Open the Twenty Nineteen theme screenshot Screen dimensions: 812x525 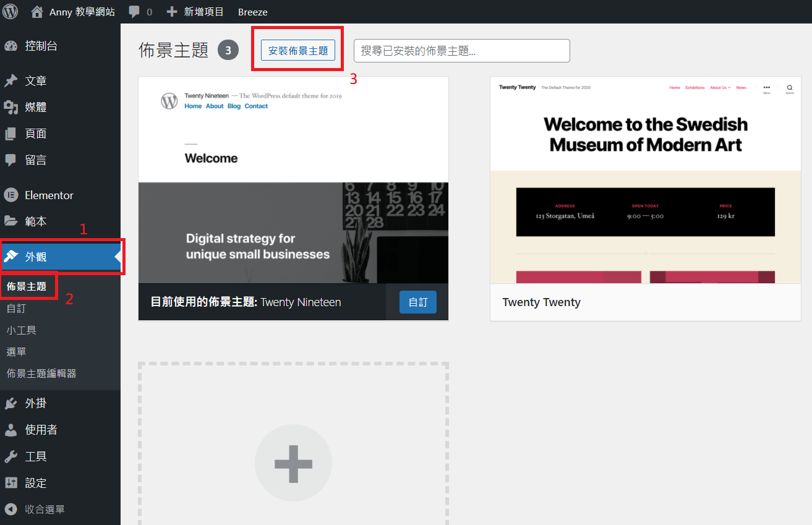point(293,180)
